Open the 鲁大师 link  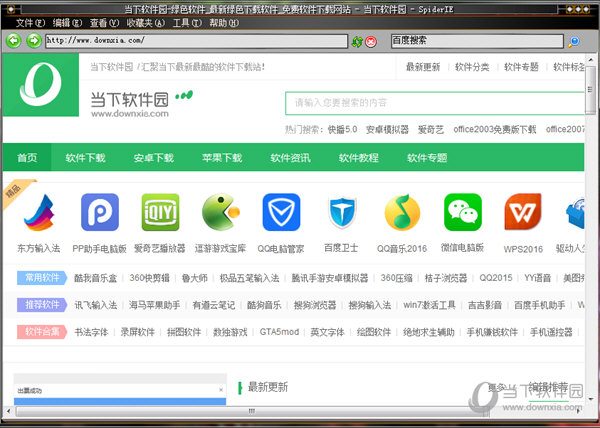tap(194, 278)
